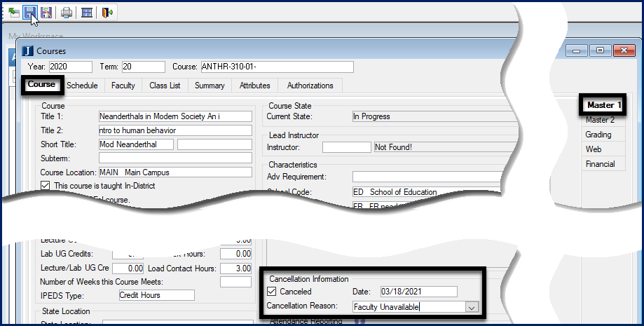Click the Exit door icon
Viewport: 644px width, 326px height.
107,12
